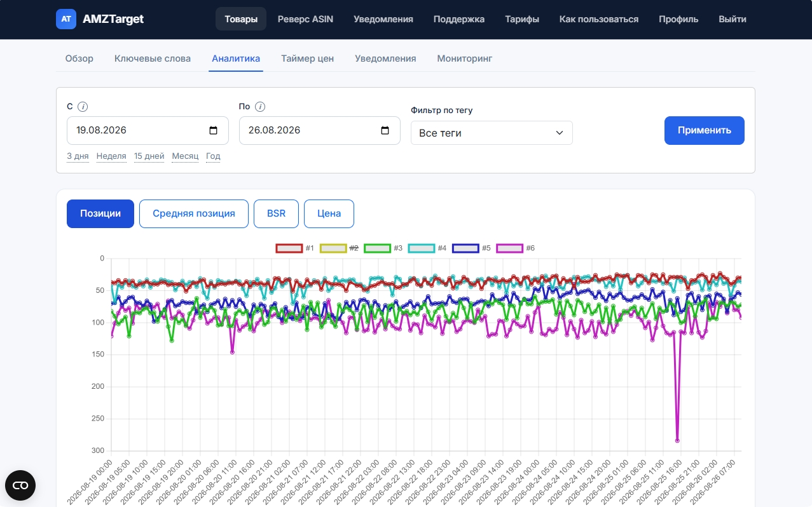This screenshot has width=812, height=507.
Task: Expand the Все теги tag filter dropdown
Action: 492,133
